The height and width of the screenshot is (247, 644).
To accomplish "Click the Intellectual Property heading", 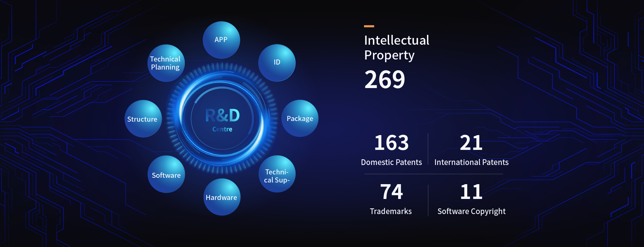I will [396, 48].
